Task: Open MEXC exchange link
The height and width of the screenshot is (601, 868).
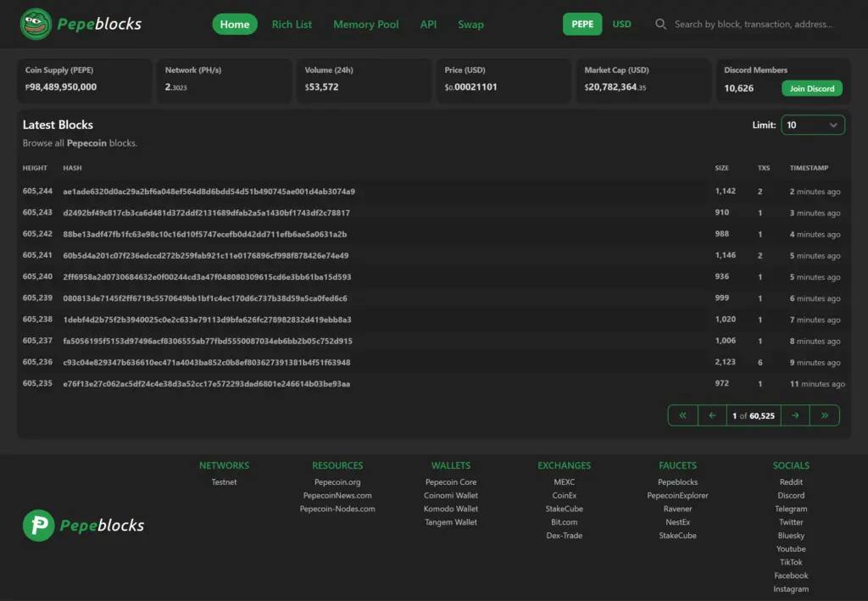Action: 564,482
